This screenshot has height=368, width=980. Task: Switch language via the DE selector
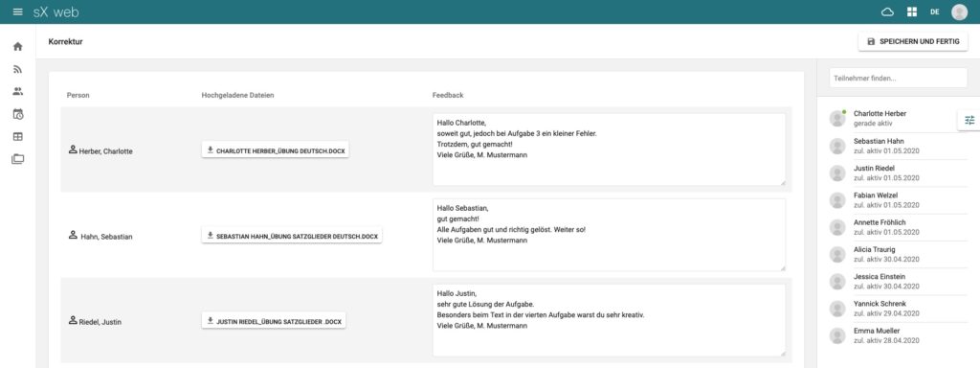click(x=934, y=11)
